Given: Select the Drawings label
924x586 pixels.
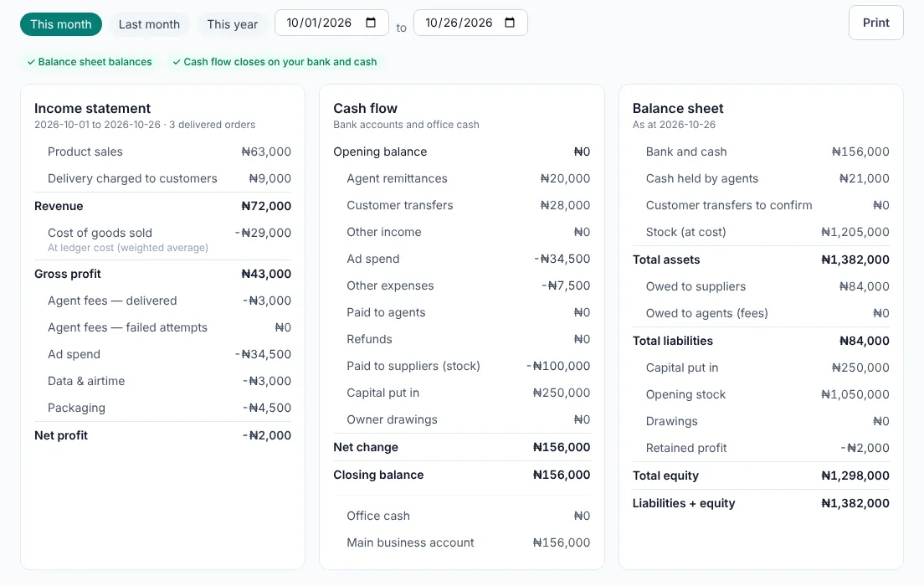Looking at the screenshot, I should (x=671, y=422).
